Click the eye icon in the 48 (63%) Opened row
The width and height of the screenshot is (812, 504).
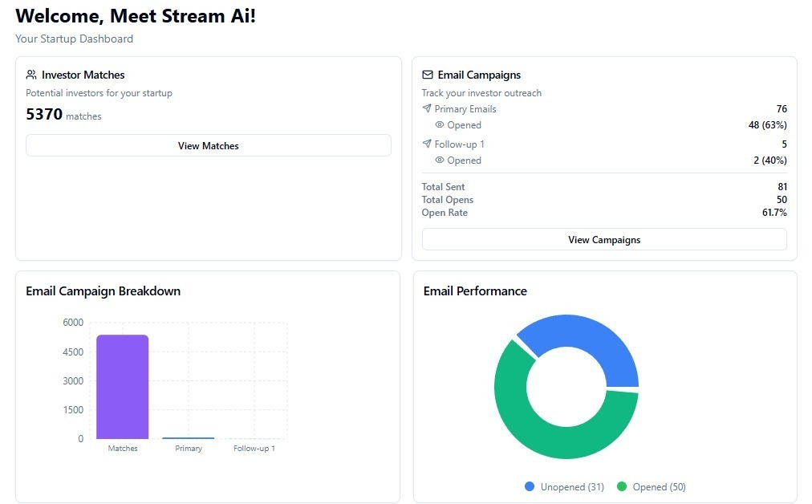click(439, 124)
